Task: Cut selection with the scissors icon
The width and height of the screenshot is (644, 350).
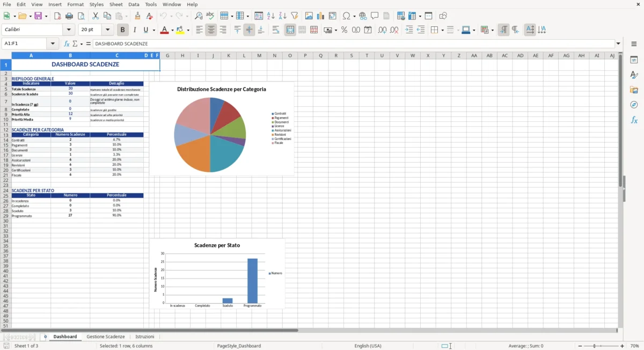Action: point(96,16)
